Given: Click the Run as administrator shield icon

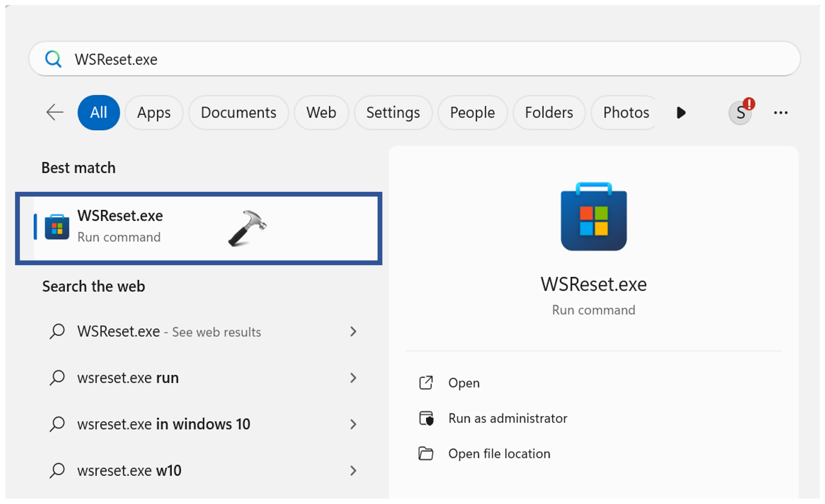Looking at the screenshot, I should coord(426,418).
